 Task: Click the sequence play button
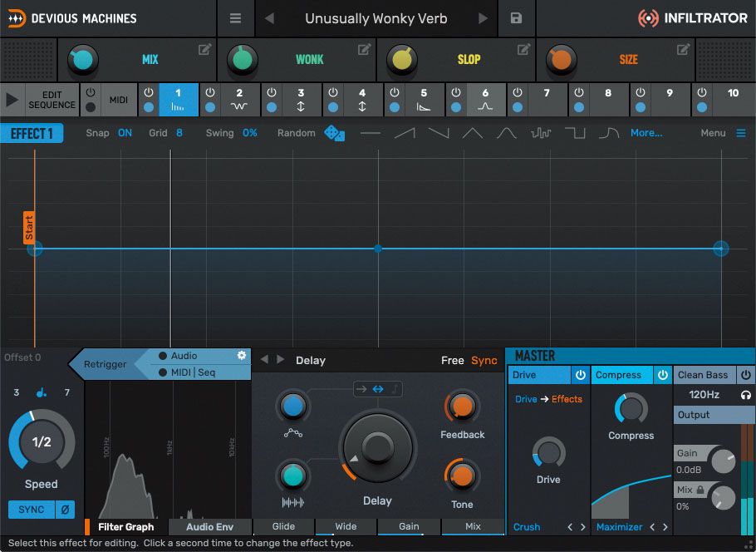12,100
